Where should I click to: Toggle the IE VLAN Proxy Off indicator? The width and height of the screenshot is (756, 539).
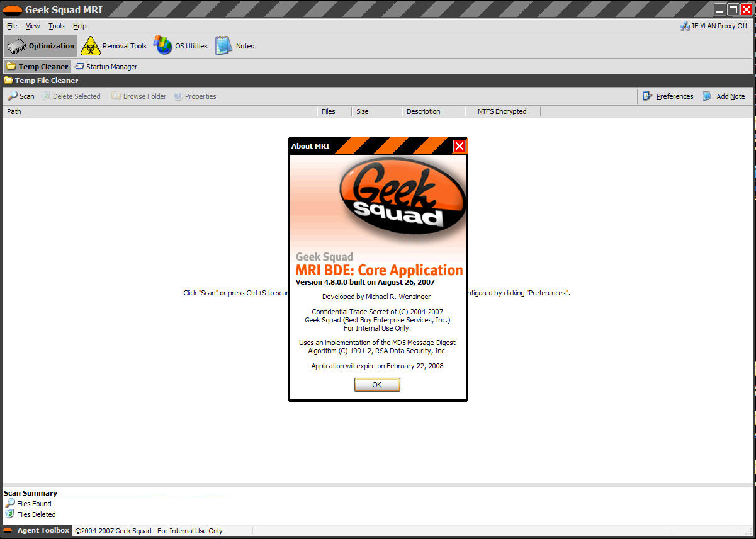tap(714, 26)
